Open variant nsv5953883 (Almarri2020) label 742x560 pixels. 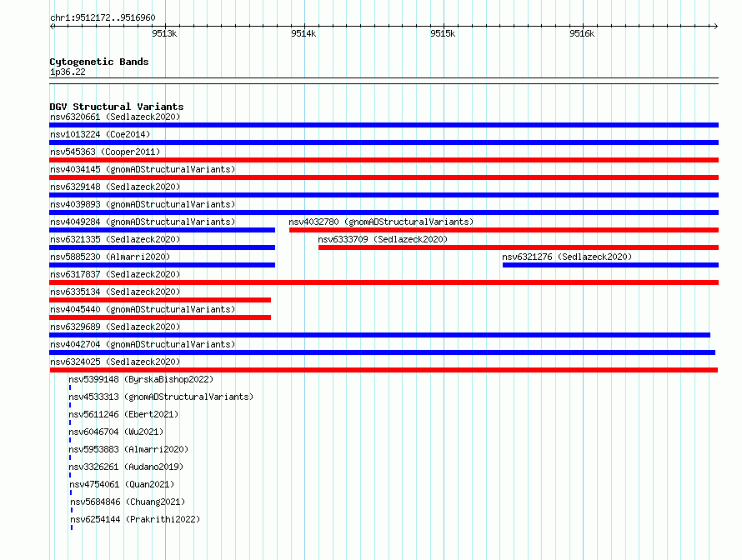click(x=128, y=449)
